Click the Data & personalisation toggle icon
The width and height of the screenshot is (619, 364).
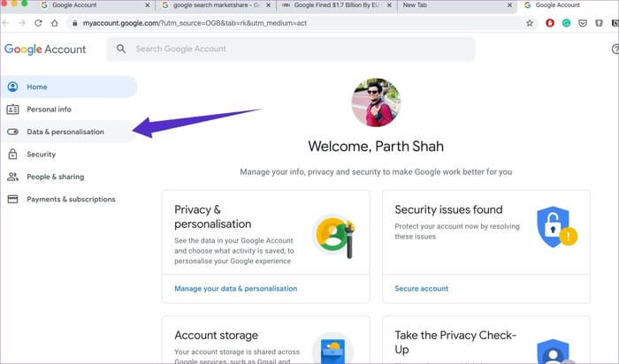12,132
